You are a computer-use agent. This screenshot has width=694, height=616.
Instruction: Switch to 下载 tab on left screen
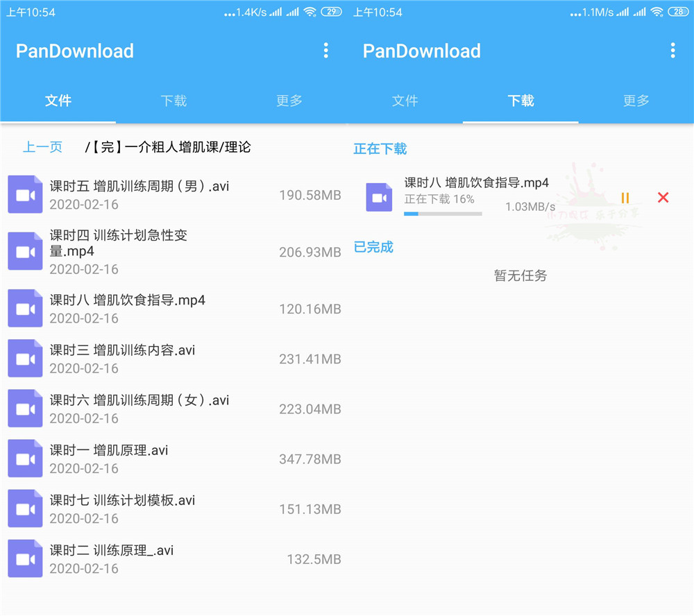[173, 101]
